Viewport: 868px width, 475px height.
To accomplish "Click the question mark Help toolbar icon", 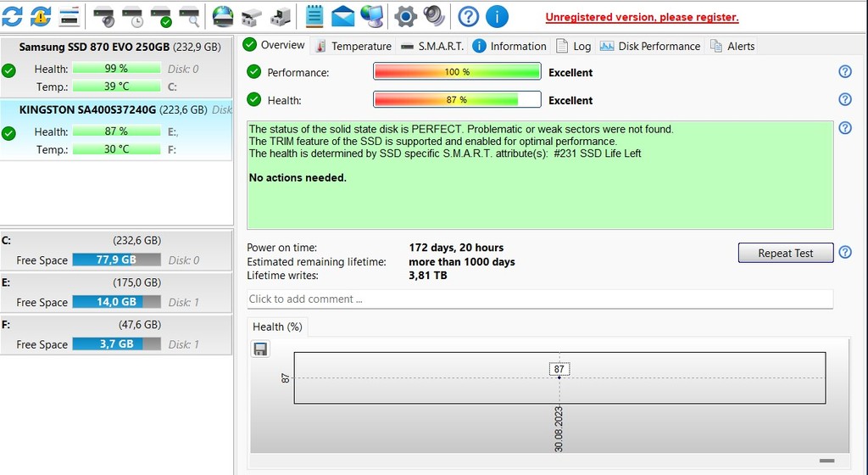I will 468,17.
